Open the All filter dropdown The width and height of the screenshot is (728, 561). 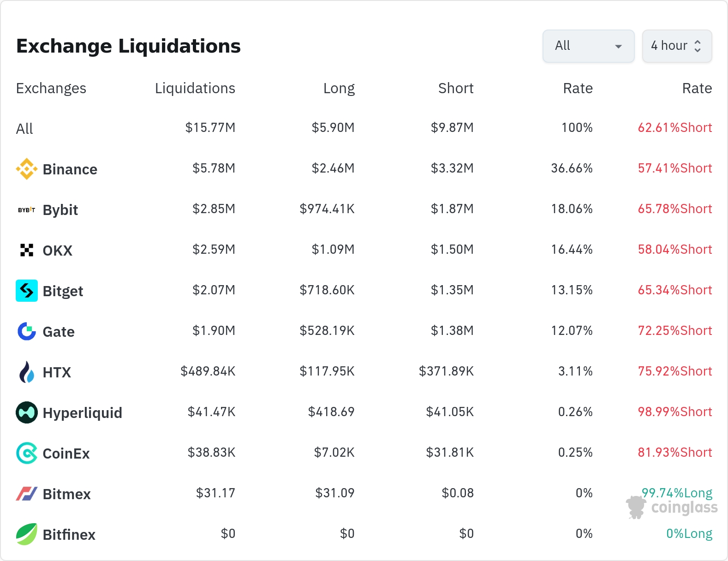coord(588,46)
